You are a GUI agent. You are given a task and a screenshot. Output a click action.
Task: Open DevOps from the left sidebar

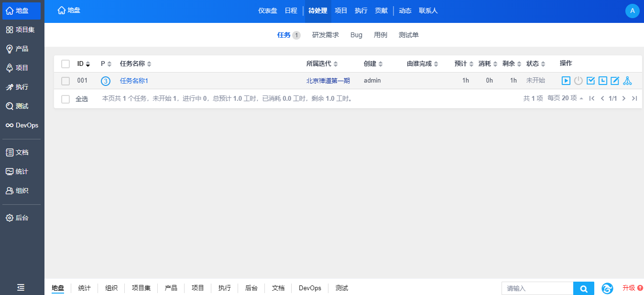point(22,125)
